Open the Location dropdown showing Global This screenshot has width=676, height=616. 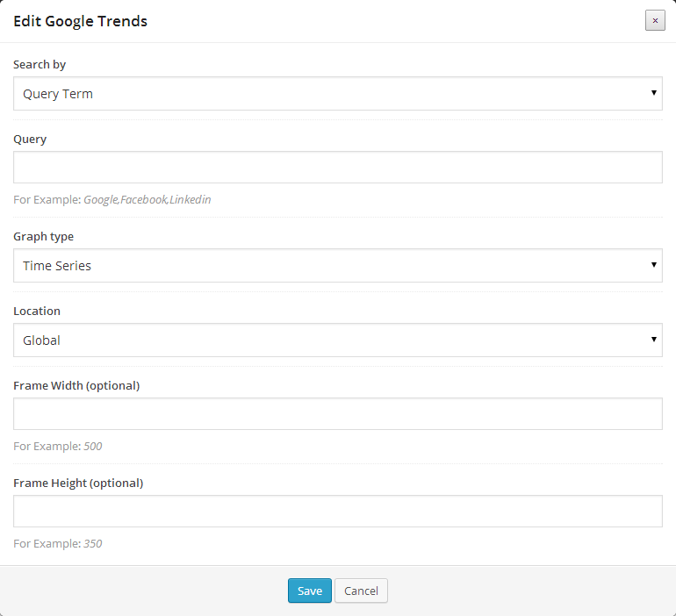pos(337,340)
